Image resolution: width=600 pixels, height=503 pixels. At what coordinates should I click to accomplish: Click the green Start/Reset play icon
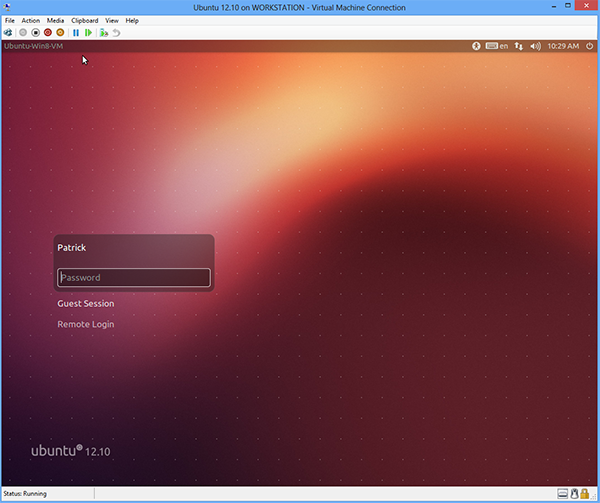pyautogui.click(x=88, y=32)
